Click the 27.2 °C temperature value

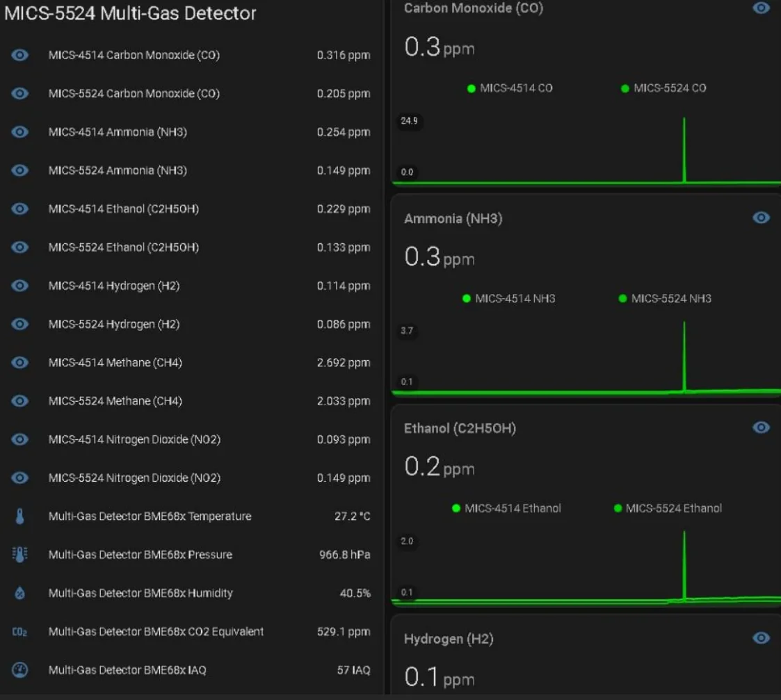(352, 516)
